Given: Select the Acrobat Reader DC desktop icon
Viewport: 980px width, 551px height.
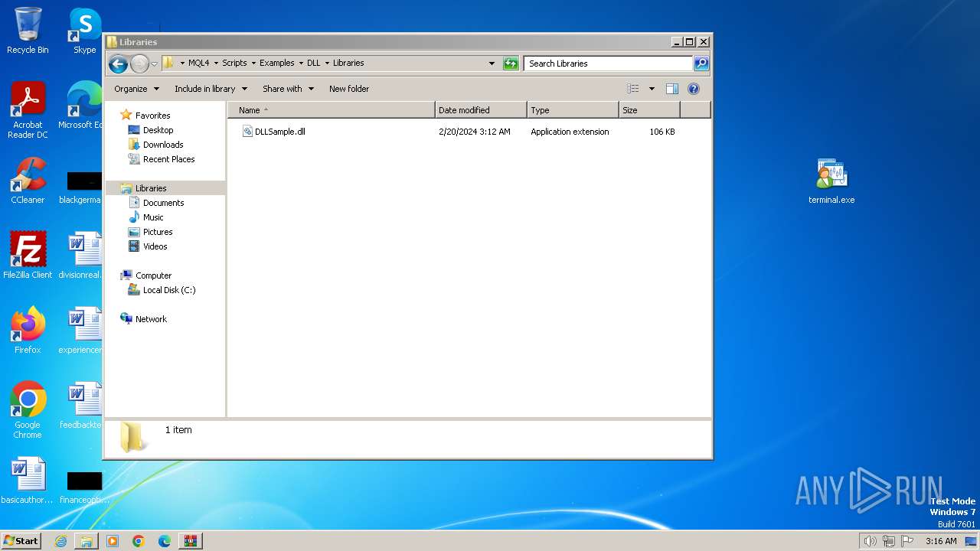Looking at the screenshot, I should pos(28,110).
